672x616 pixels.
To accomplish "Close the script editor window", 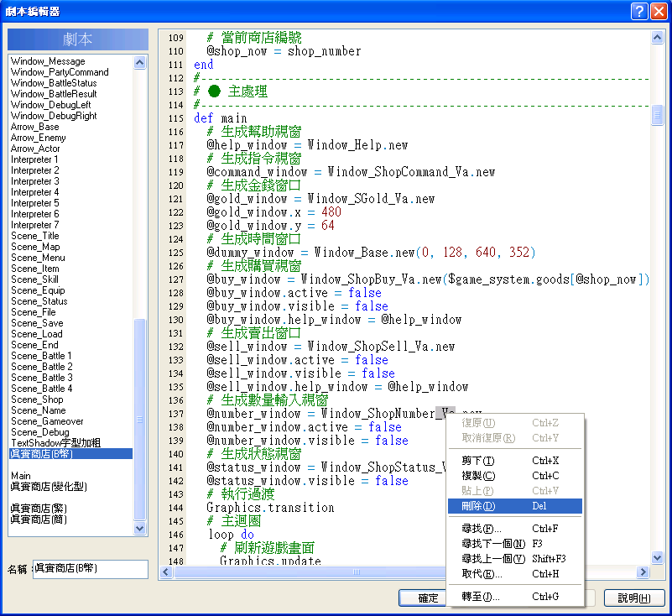I will (x=659, y=11).
